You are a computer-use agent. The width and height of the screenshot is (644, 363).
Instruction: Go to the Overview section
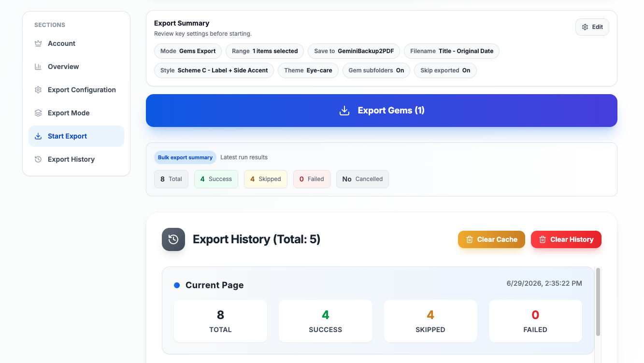pyautogui.click(x=76, y=67)
